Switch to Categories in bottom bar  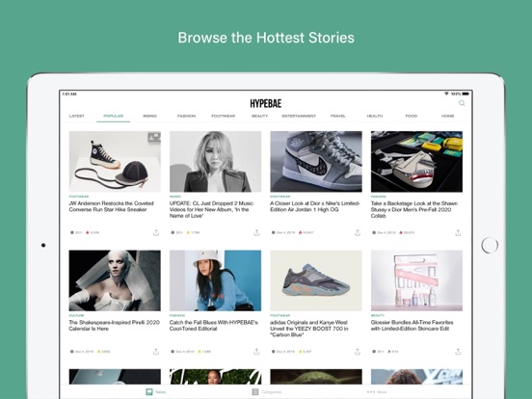click(267, 392)
